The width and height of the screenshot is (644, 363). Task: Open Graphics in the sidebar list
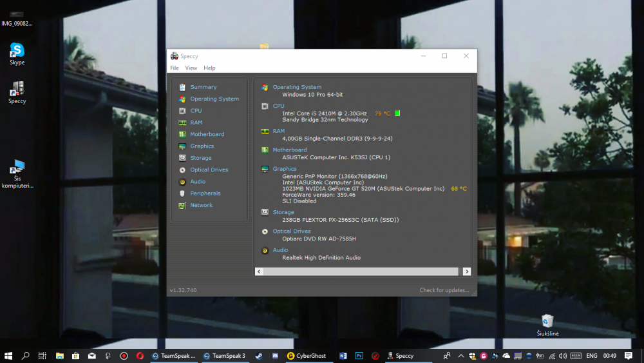click(x=202, y=146)
